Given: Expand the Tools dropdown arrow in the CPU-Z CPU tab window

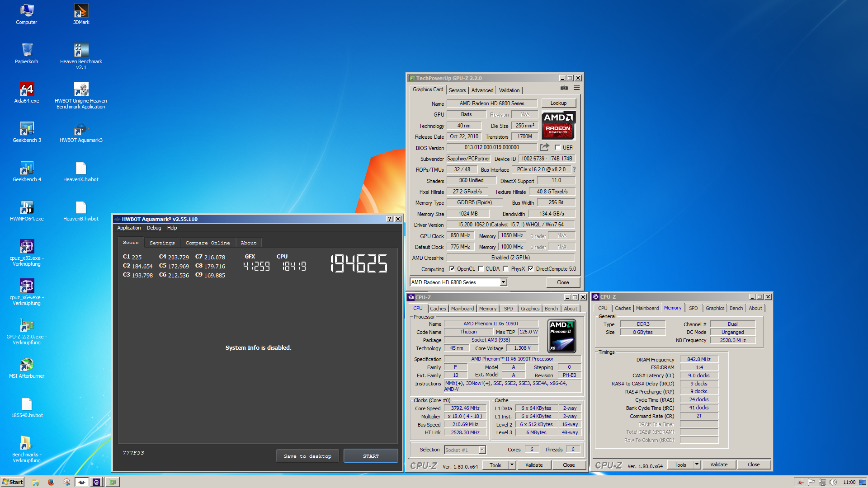Looking at the screenshot, I should 512,465.
